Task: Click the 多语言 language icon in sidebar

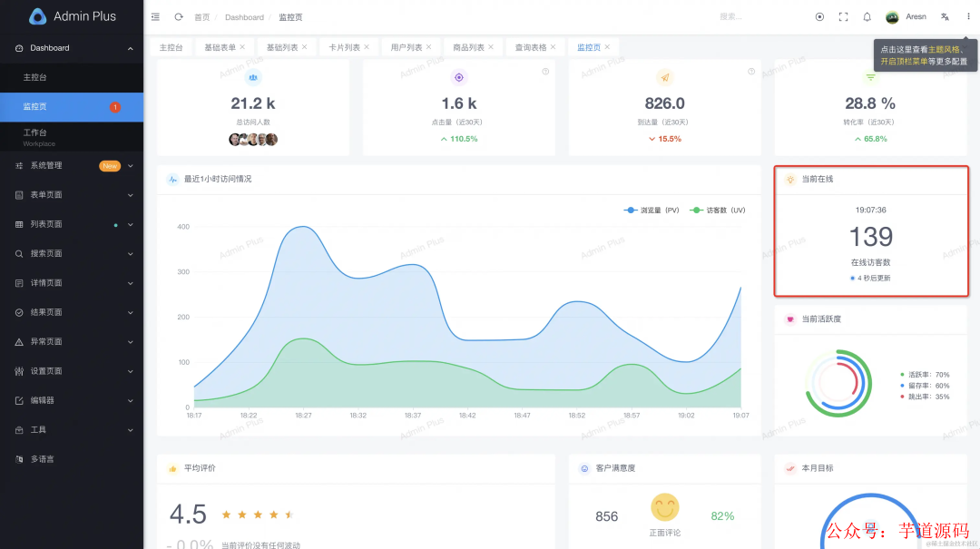Action: point(19,459)
